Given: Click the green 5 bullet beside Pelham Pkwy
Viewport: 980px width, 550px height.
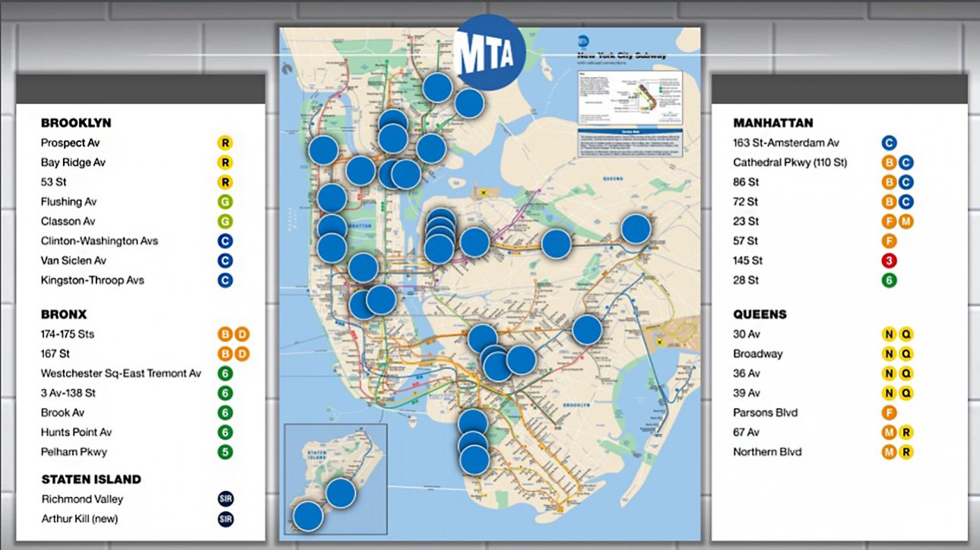Looking at the screenshot, I should 225,452.
